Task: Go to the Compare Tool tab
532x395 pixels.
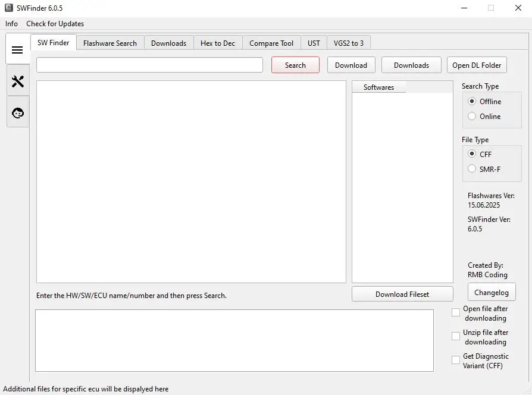Action: (271, 43)
